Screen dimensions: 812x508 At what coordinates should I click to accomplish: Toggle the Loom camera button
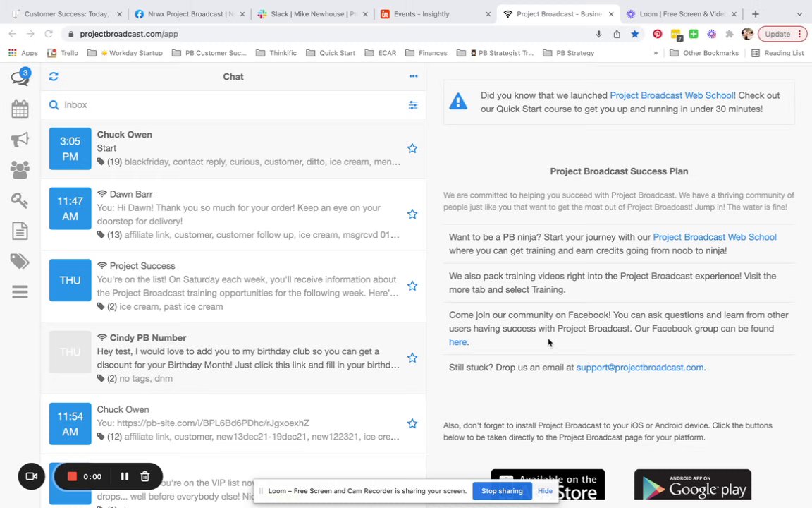(x=31, y=476)
